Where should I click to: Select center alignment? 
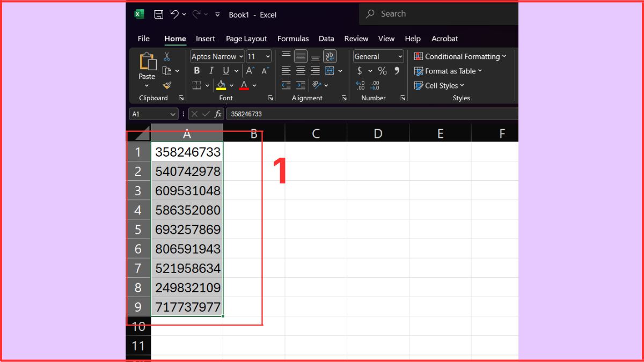pos(301,70)
